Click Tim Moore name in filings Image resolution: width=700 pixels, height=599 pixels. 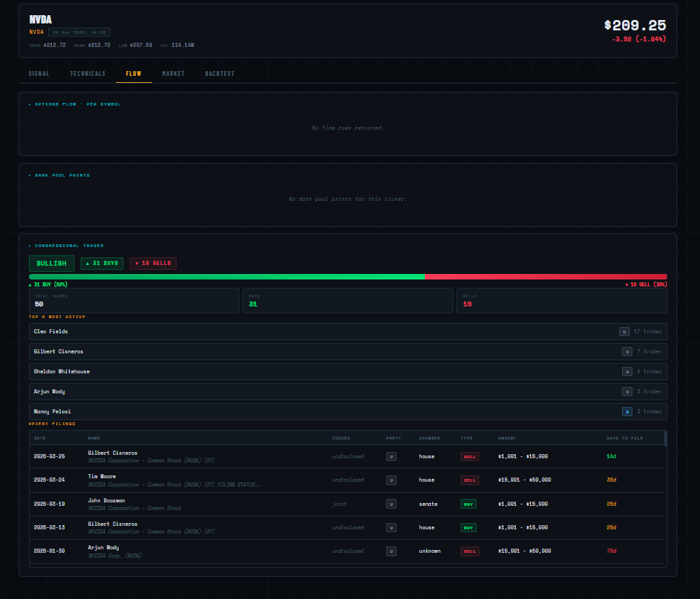[x=102, y=477]
